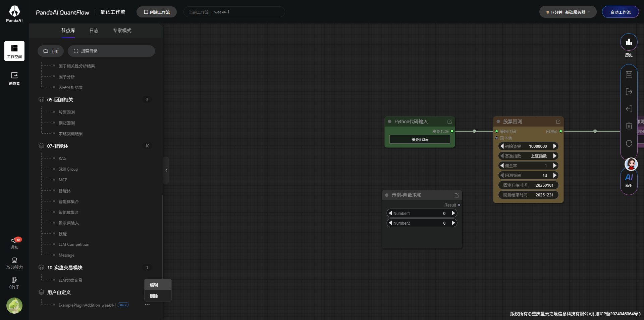This screenshot has width=644, height=320.
Task: Open the history chart icon
Action: click(x=629, y=42)
